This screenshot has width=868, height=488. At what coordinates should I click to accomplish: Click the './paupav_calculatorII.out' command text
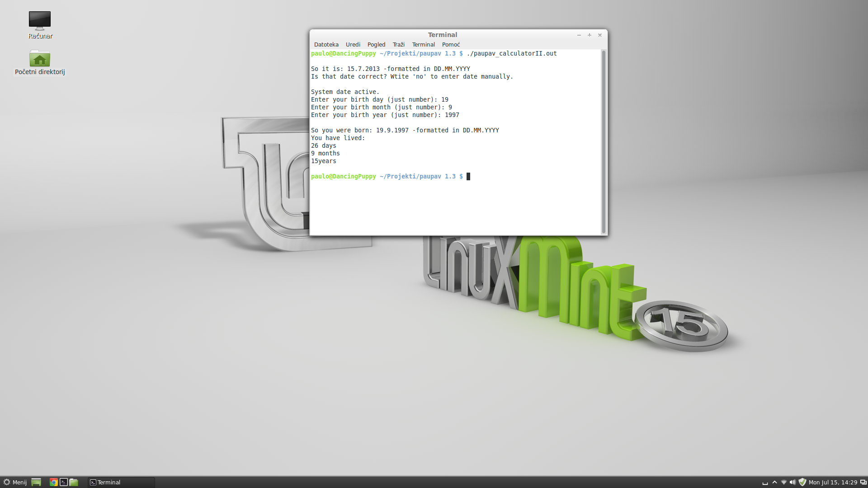(x=512, y=53)
